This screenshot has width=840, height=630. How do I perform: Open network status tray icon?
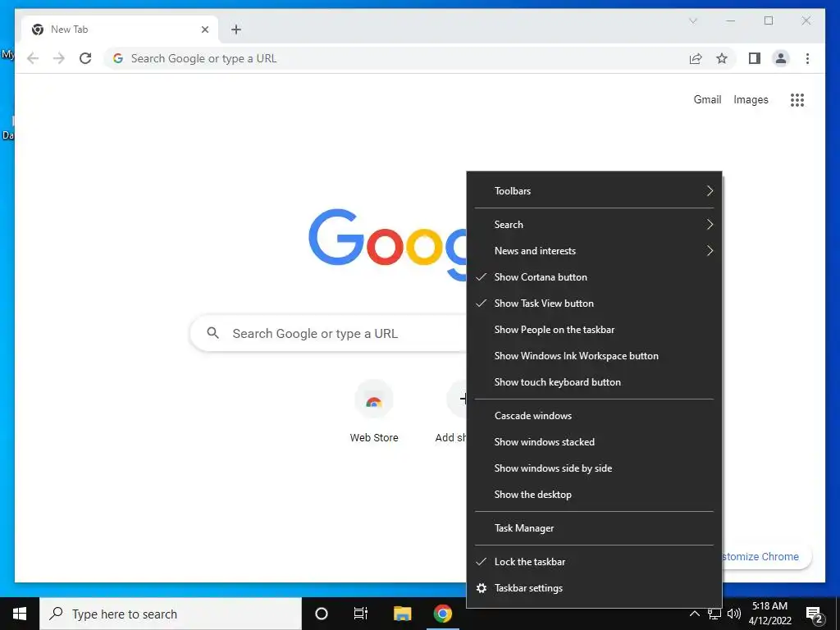click(x=714, y=614)
